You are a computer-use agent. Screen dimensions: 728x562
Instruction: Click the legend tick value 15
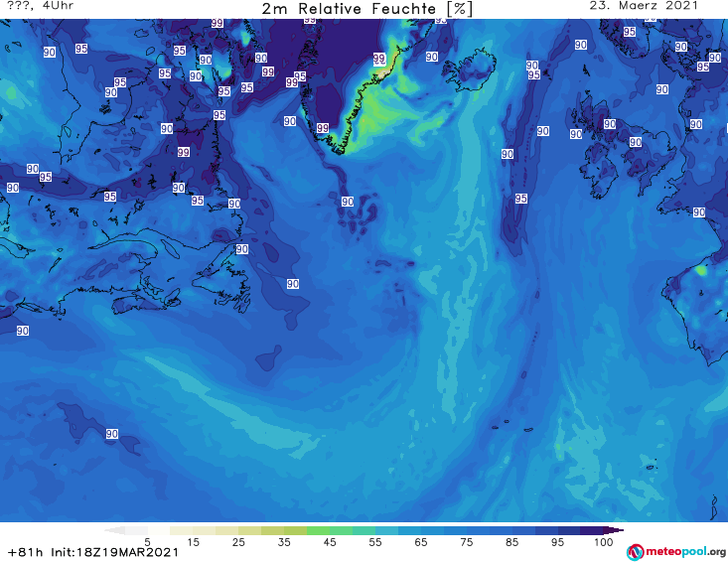pos(193,542)
